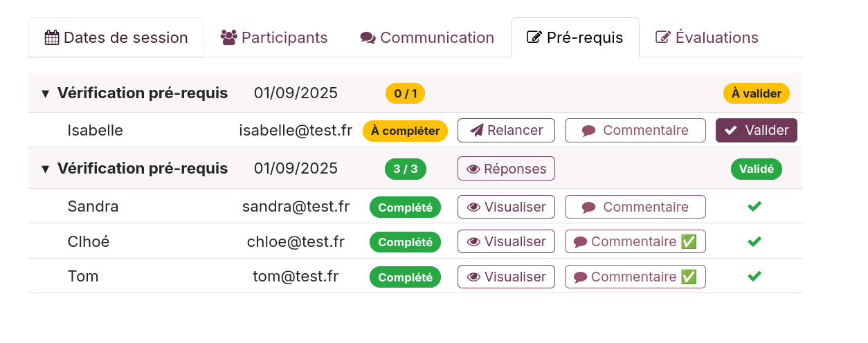Collapse the second Vérification pré-requis group
This screenshot has width=868, height=343.
click(x=46, y=169)
